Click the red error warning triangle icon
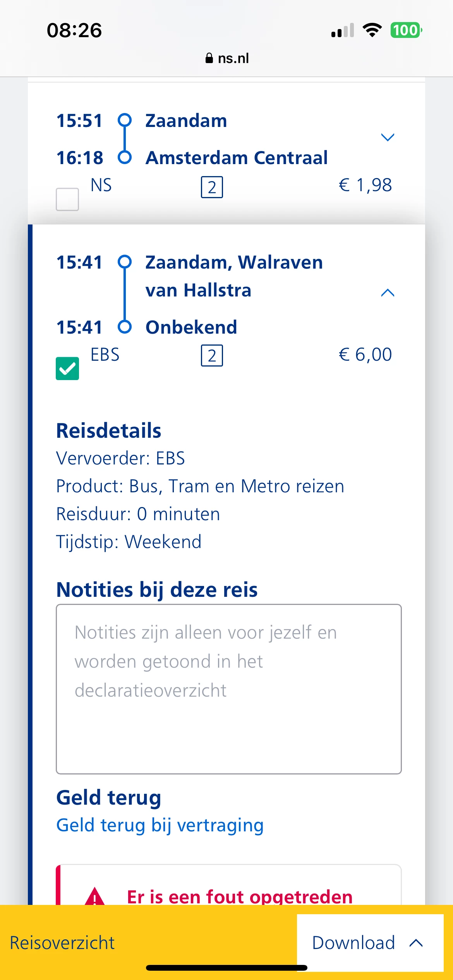This screenshot has height=980, width=453. tap(95, 896)
